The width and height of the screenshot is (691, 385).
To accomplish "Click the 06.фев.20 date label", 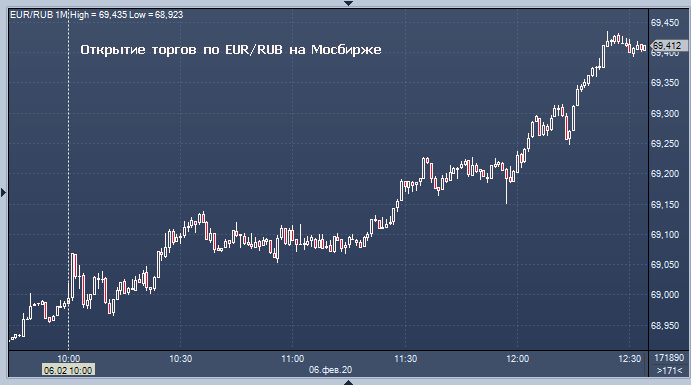I will point(331,370).
